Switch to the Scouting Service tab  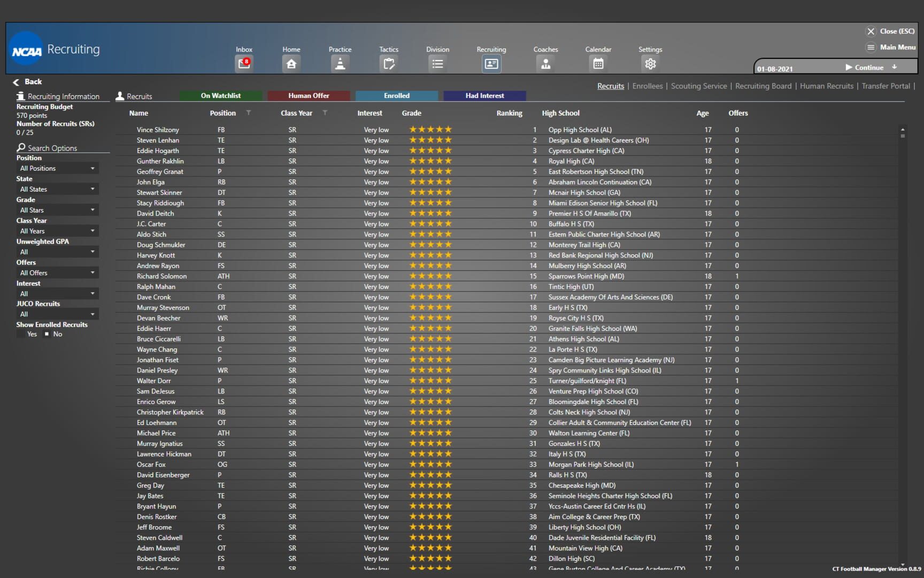tap(698, 86)
